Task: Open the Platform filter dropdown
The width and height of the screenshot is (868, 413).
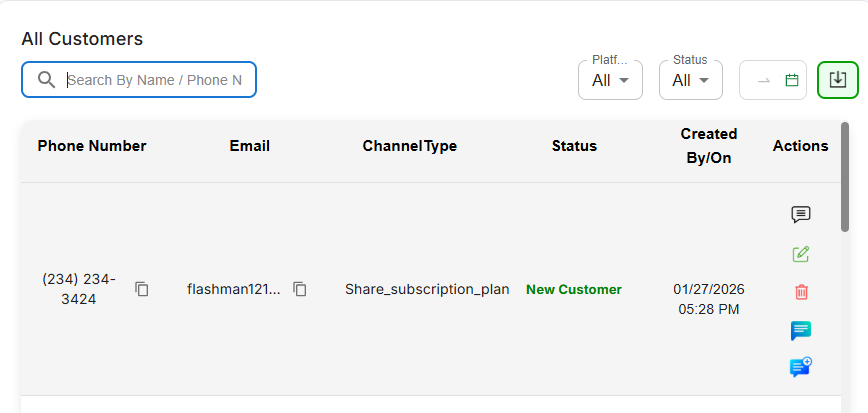Action: click(x=610, y=80)
